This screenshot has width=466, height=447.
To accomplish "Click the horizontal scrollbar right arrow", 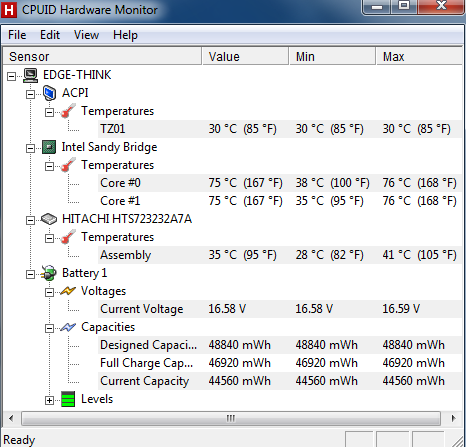I will coord(453,418).
